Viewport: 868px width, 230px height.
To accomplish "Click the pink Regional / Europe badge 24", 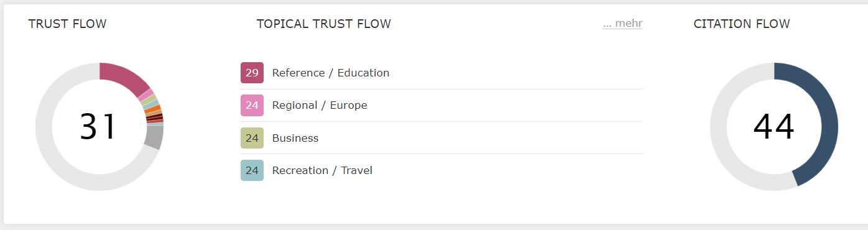I will [252, 105].
